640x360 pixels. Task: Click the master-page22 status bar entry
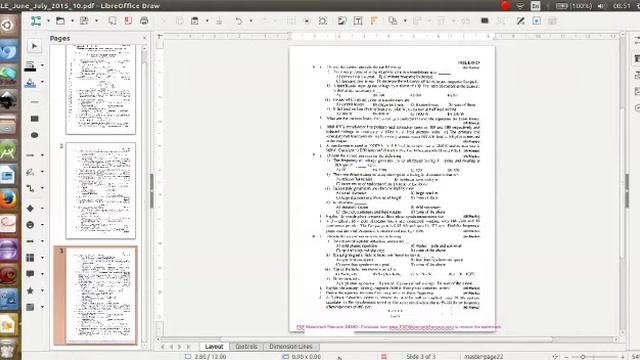(x=483, y=357)
